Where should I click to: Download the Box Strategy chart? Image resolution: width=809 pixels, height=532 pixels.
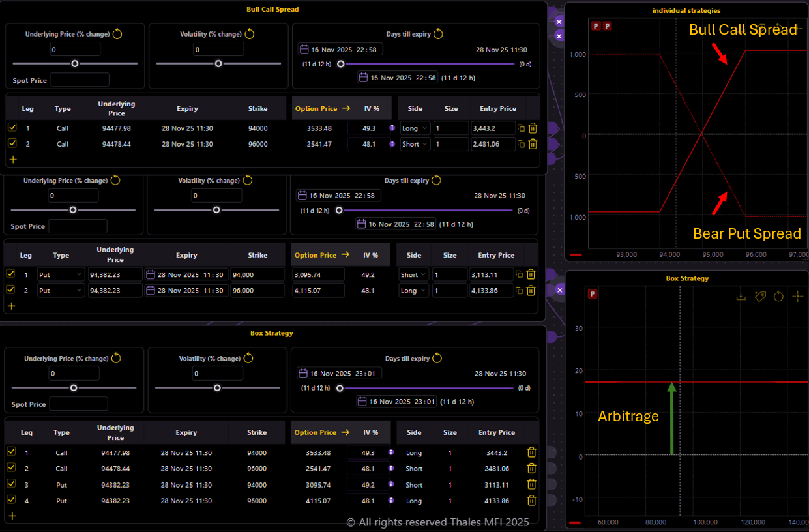tap(741, 296)
